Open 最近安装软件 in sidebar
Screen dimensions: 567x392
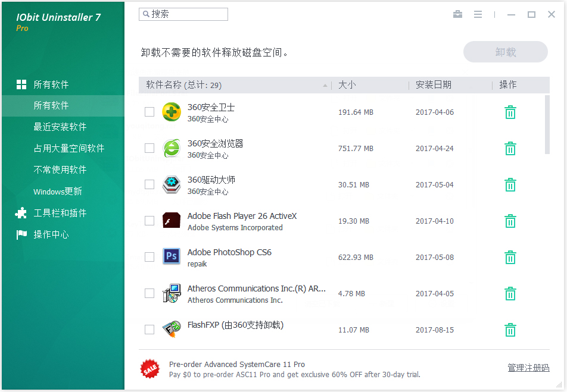pos(60,127)
